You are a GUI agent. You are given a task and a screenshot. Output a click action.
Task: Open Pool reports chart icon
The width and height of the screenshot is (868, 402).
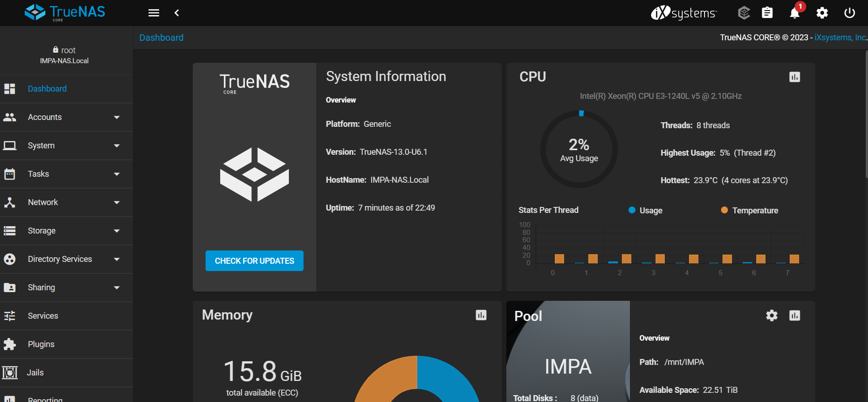pyautogui.click(x=795, y=315)
